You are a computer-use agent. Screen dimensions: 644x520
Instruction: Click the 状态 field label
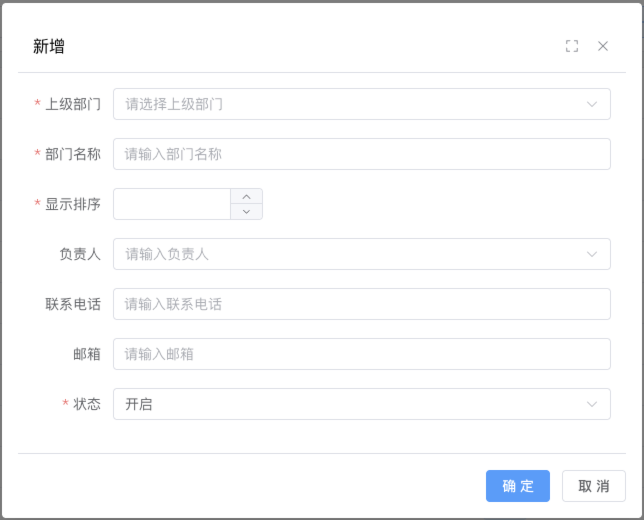(86, 404)
